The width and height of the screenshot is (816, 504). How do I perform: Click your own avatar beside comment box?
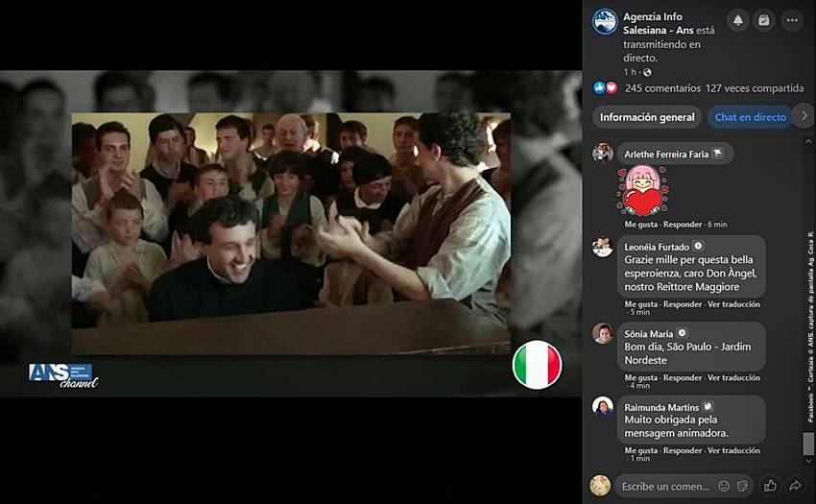coord(600,485)
